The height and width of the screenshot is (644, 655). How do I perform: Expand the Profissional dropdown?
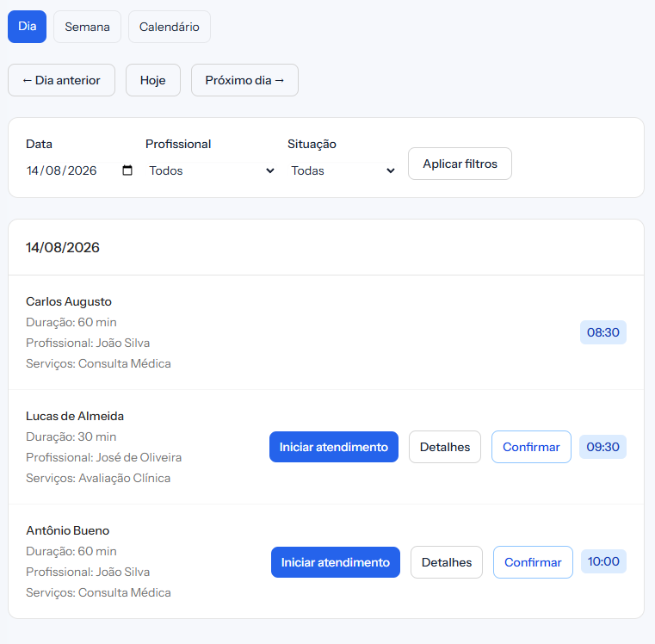[212, 170]
